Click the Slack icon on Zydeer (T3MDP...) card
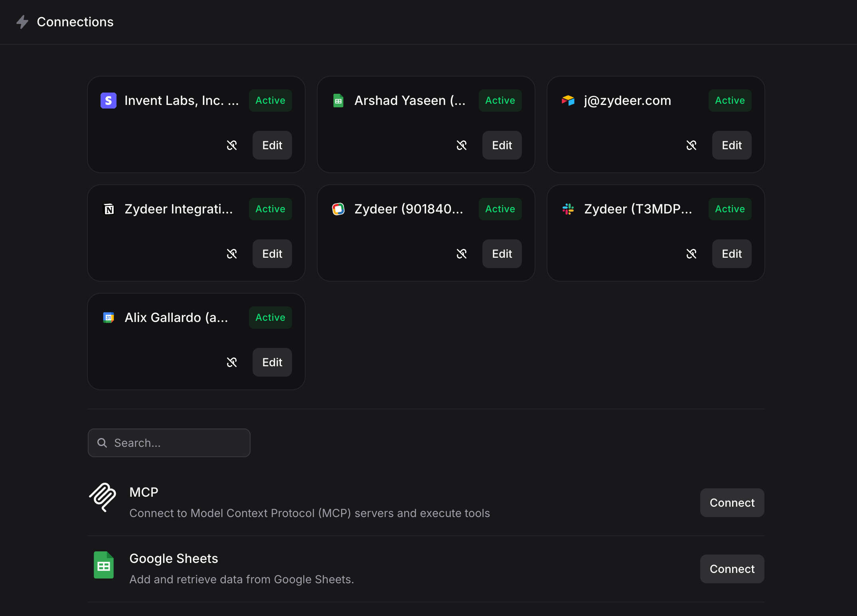 coord(568,209)
